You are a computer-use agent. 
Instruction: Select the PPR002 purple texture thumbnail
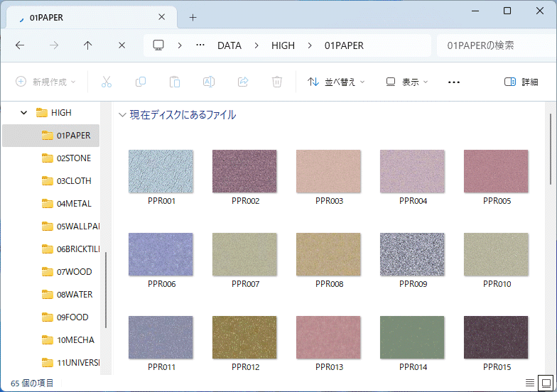[244, 172]
